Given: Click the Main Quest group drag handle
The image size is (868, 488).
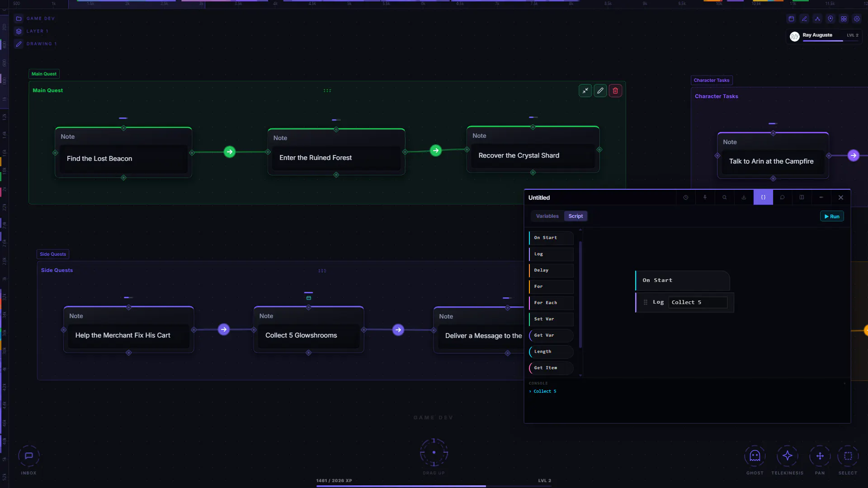Looking at the screenshot, I should [327, 91].
